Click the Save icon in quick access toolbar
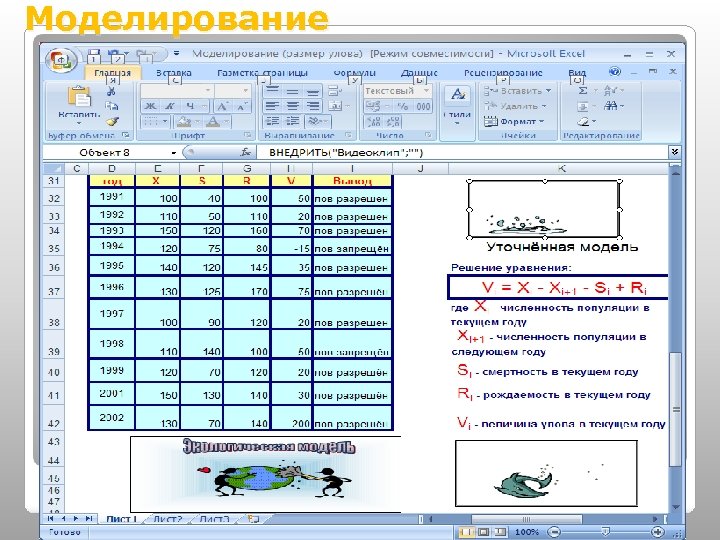Image resolution: width=720 pixels, height=540 pixels. 94,55
